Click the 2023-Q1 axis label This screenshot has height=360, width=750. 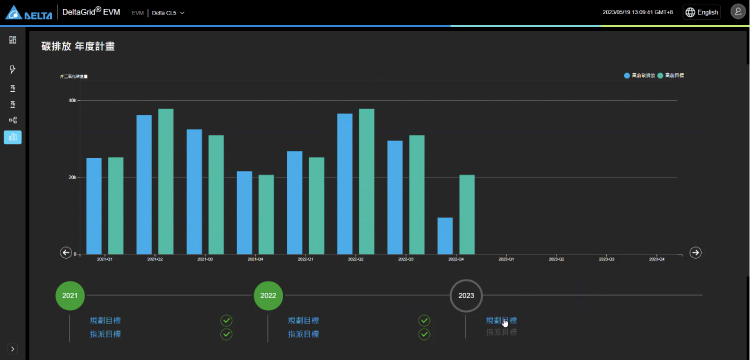pos(507,259)
